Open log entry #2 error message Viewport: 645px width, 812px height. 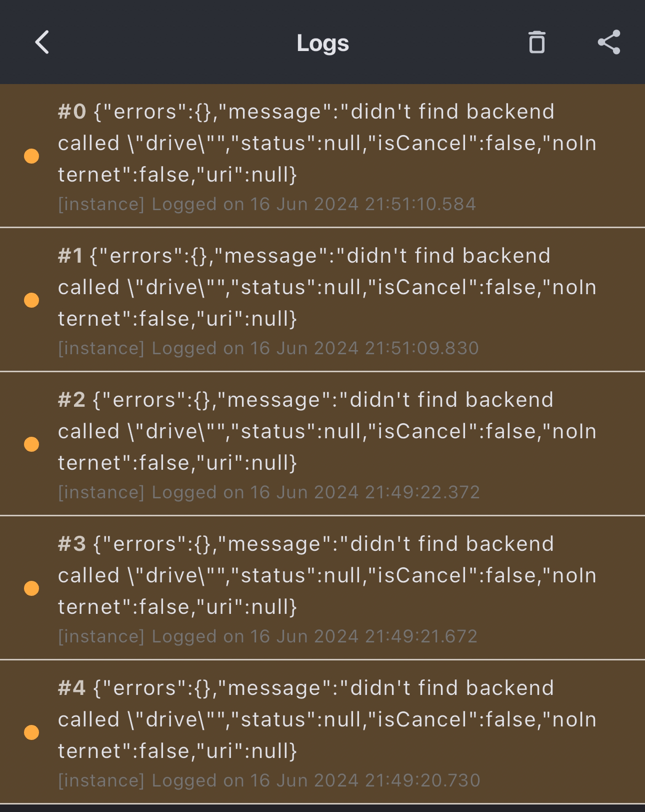point(327,431)
